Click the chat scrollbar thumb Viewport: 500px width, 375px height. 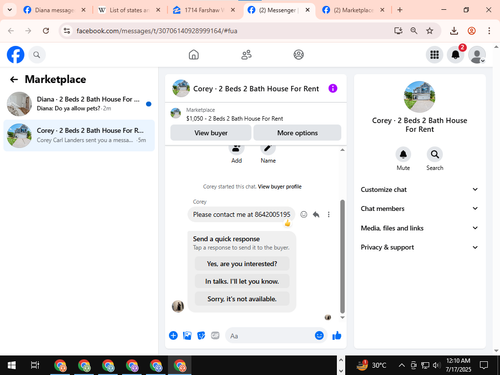click(x=342, y=256)
